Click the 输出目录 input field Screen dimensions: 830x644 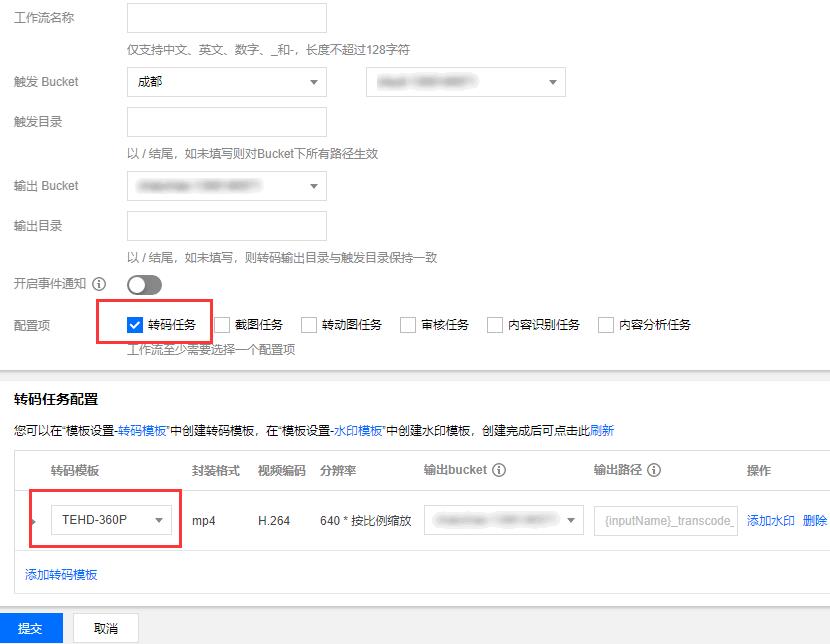point(227,226)
